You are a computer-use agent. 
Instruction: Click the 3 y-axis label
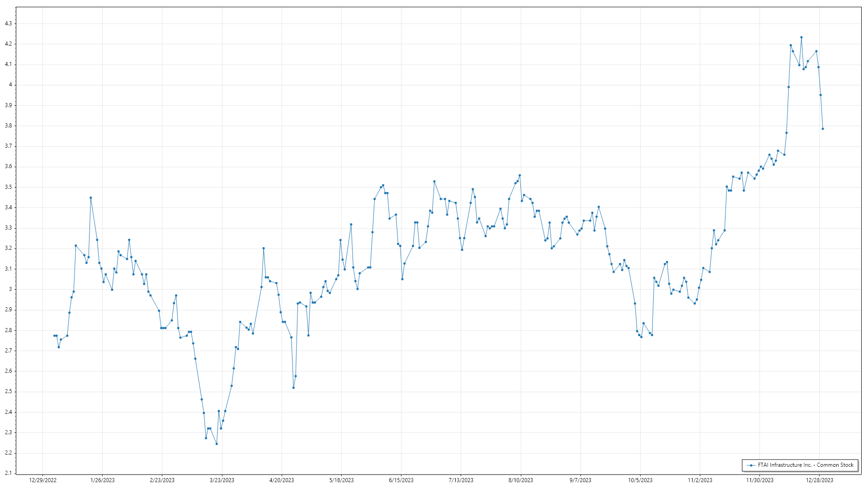point(10,289)
